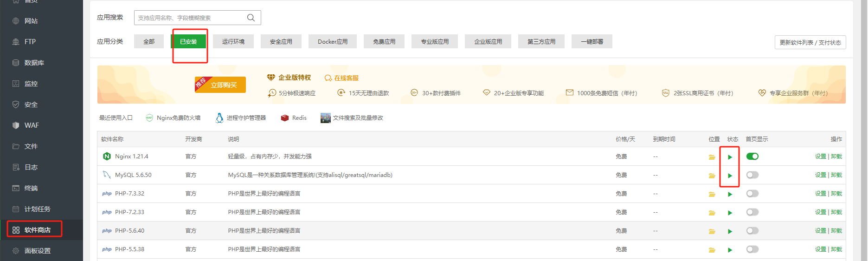Click 立即购买 button in banner
This screenshot has height=261, width=868.
pyautogui.click(x=223, y=85)
